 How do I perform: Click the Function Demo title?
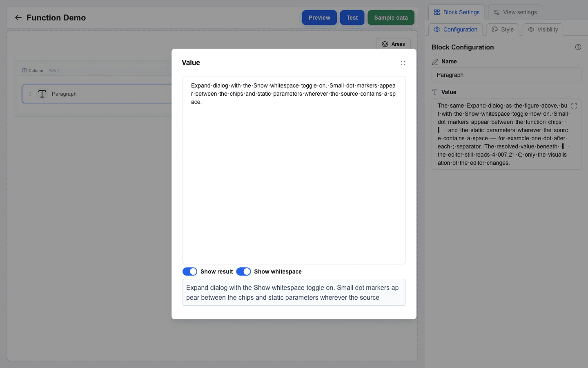tap(56, 18)
